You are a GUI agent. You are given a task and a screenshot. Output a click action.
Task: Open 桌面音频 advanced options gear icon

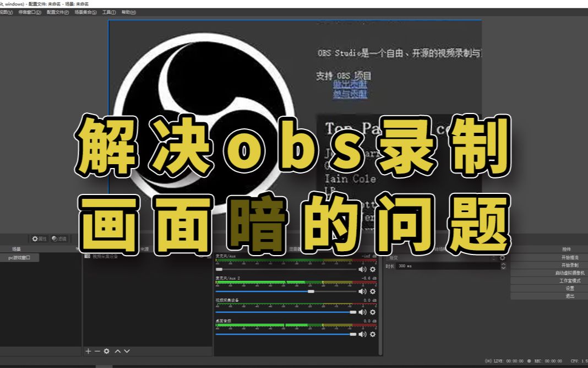click(x=372, y=334)
